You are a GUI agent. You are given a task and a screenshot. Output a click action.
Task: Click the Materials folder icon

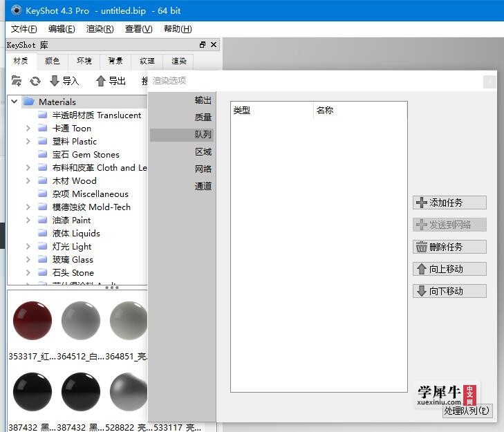[29, 102]
